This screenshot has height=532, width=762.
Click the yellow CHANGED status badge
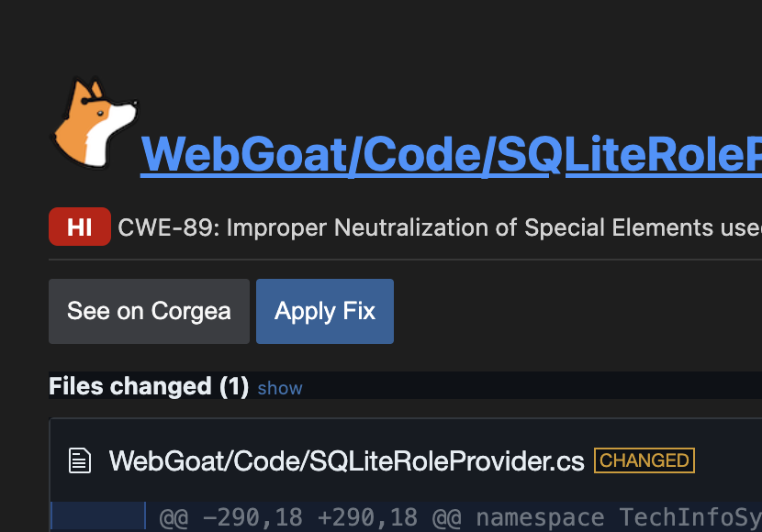pos(644,460)
